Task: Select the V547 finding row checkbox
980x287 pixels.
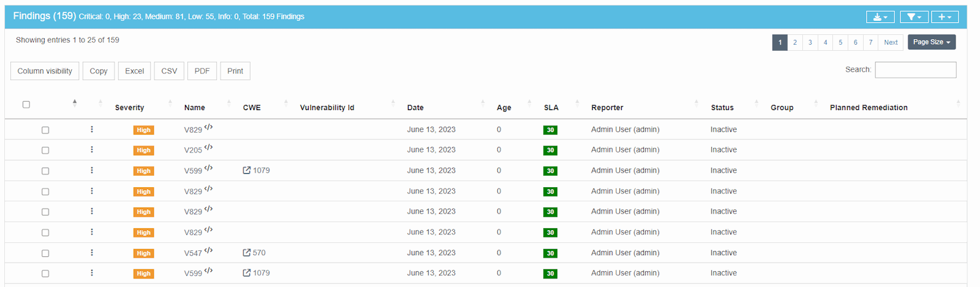Action: pos(45,253)
